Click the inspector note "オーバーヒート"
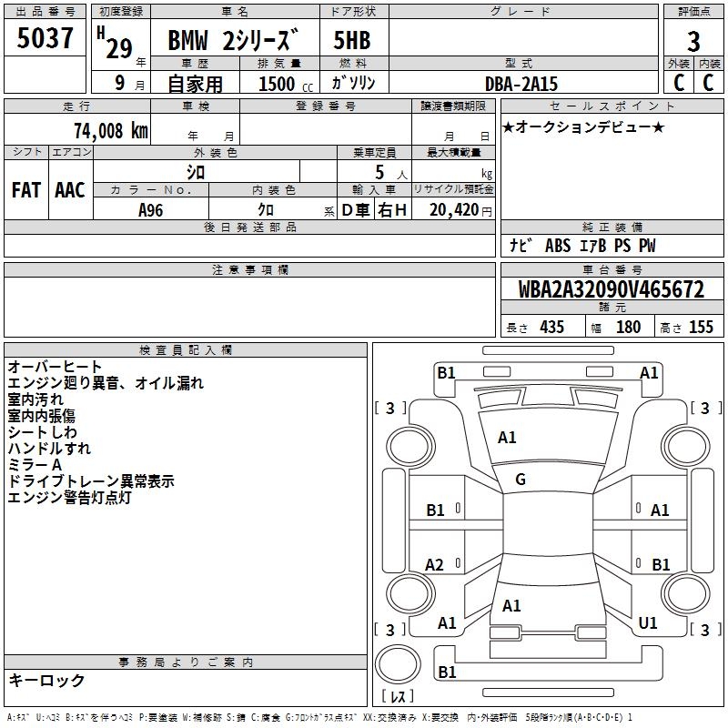 click(55, 367)
